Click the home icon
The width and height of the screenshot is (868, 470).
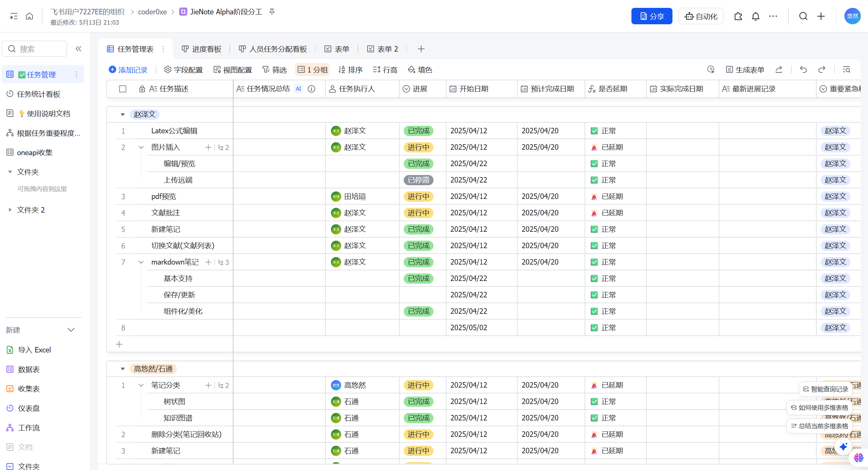point(29,16)
